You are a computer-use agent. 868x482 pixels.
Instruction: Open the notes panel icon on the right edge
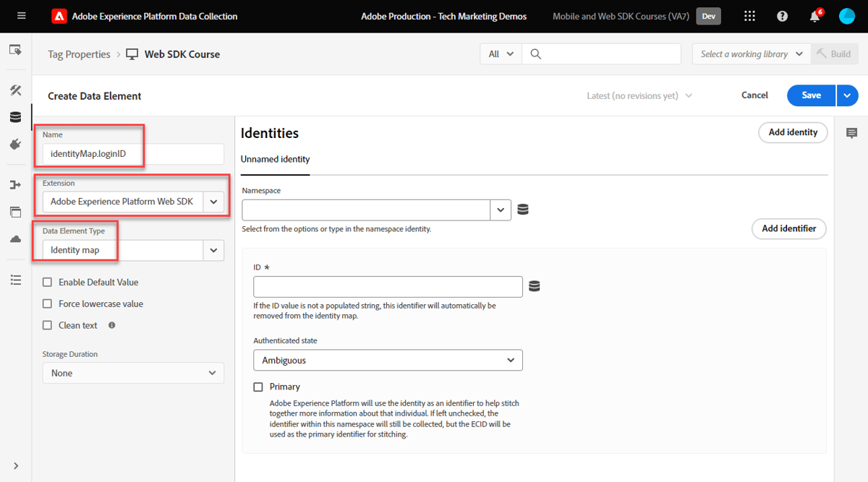(x=851, y=133)
